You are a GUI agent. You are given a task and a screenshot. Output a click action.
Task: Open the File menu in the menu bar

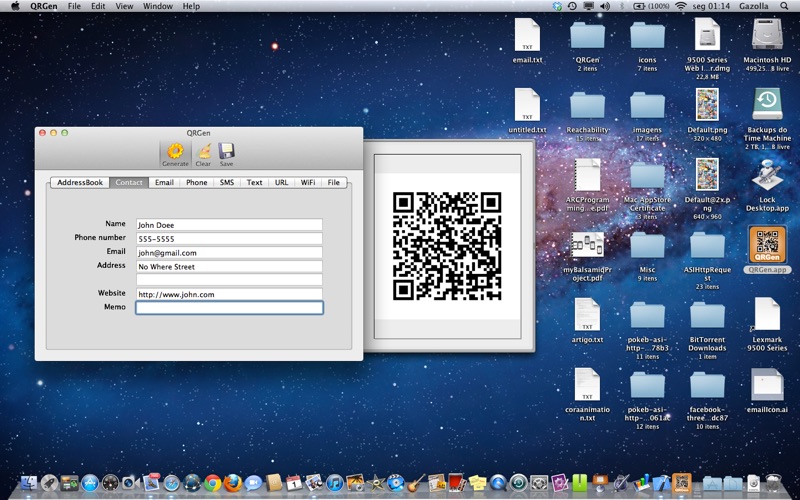(x=74, y=6)
